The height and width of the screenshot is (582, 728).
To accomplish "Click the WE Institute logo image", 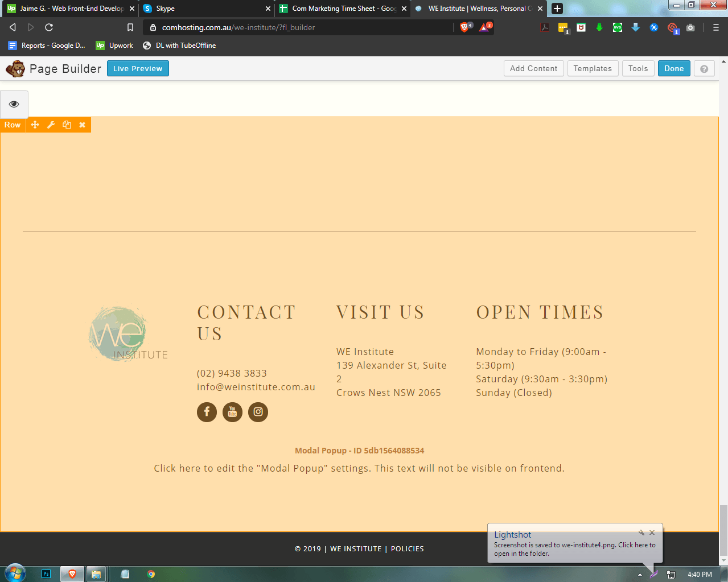I will tap(128, 334).
